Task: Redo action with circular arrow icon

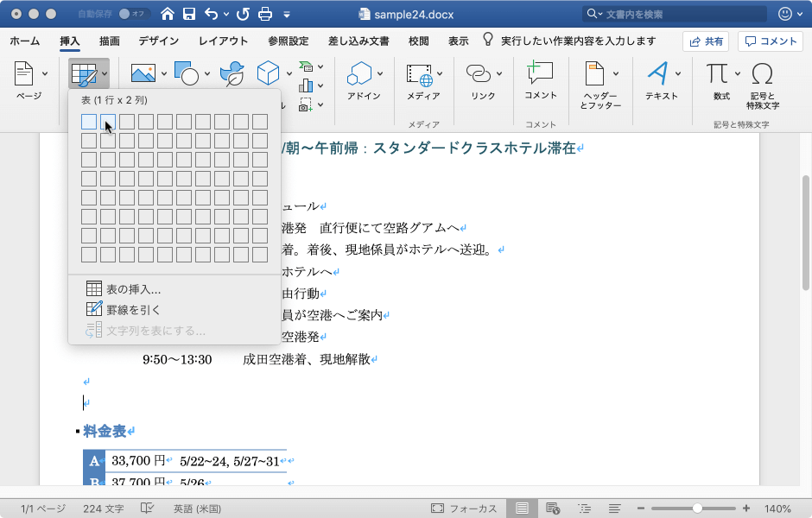Action: (243, 14)
